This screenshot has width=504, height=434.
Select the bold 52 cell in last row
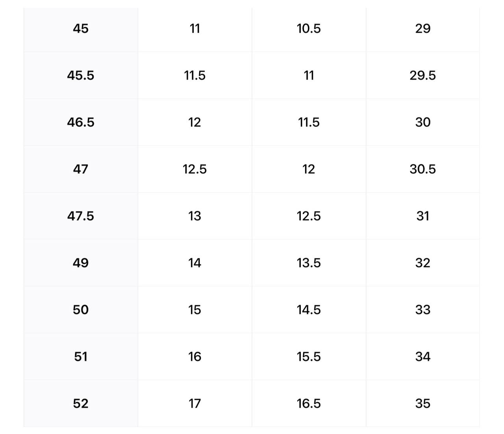click(81, 403)
